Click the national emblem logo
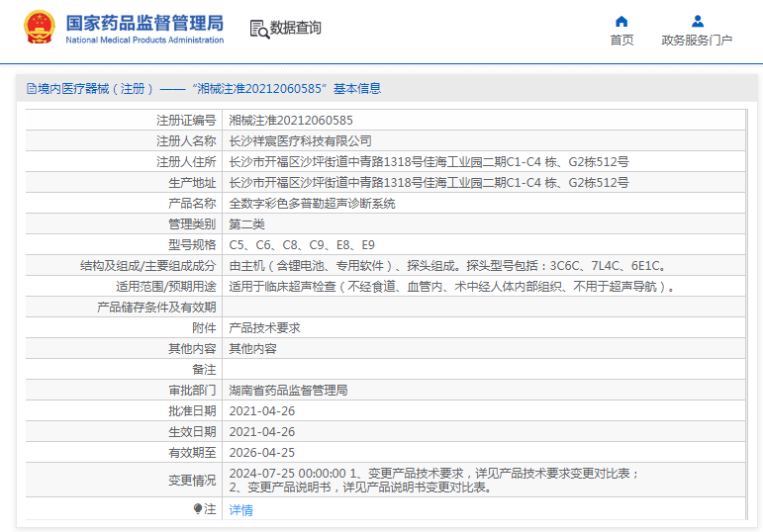Image resolution: width=763 pixels, height=532 pixels. click(x=40, y=28)
